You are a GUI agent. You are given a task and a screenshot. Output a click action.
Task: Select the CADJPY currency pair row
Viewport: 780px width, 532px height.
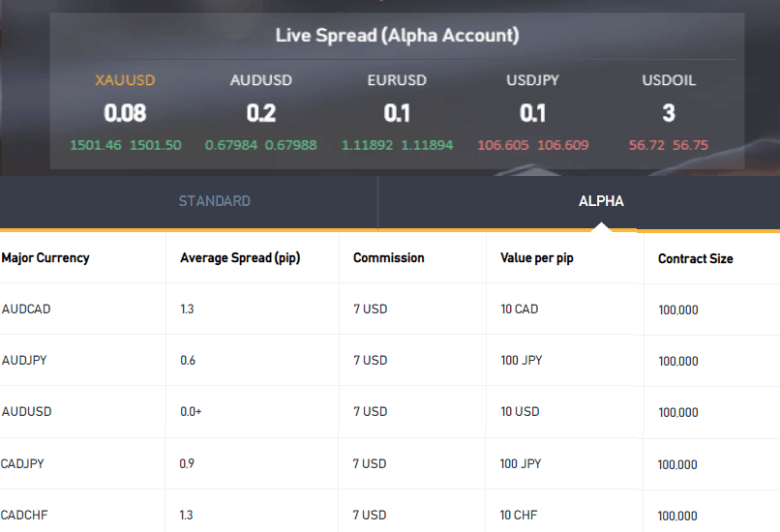390,464
